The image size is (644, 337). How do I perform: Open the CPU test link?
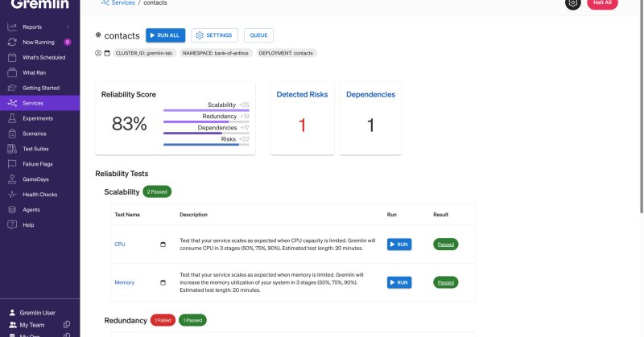(x=119, y=245)
